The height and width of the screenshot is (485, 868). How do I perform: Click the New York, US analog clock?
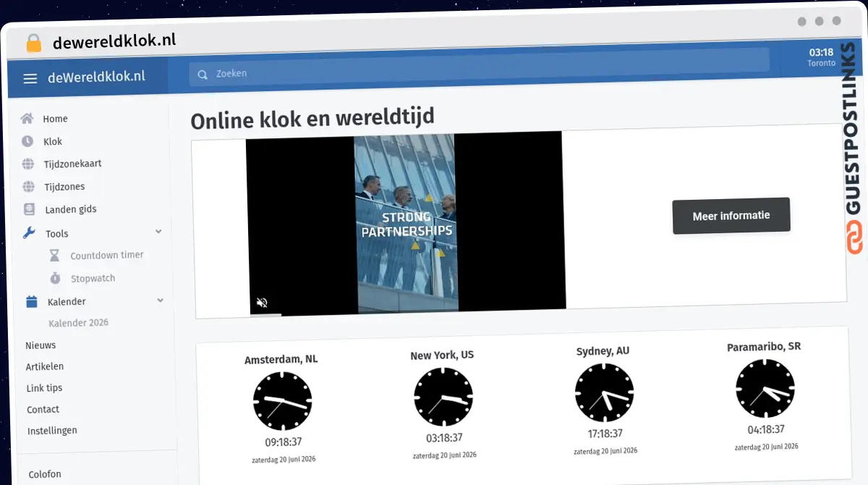pos(443,397)
